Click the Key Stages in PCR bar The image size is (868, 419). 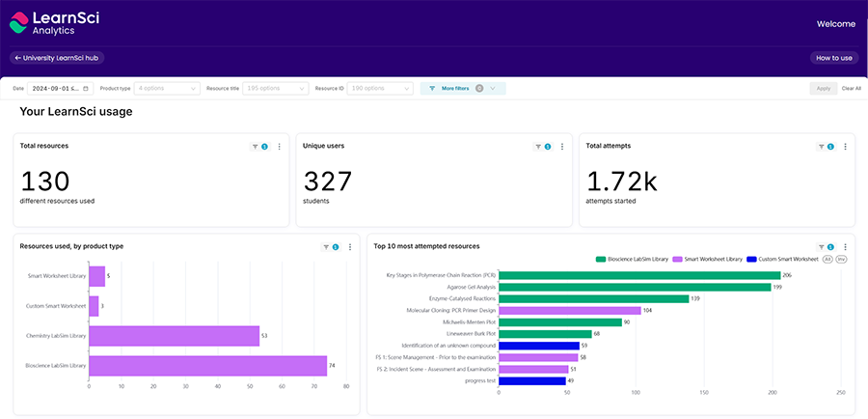(x=639, y=275)
